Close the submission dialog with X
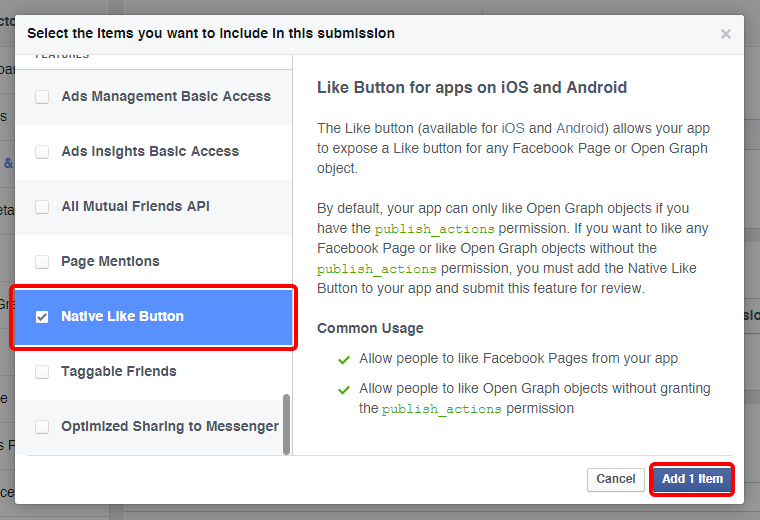Screen dimensions: 760x520 tap(726, 34)
